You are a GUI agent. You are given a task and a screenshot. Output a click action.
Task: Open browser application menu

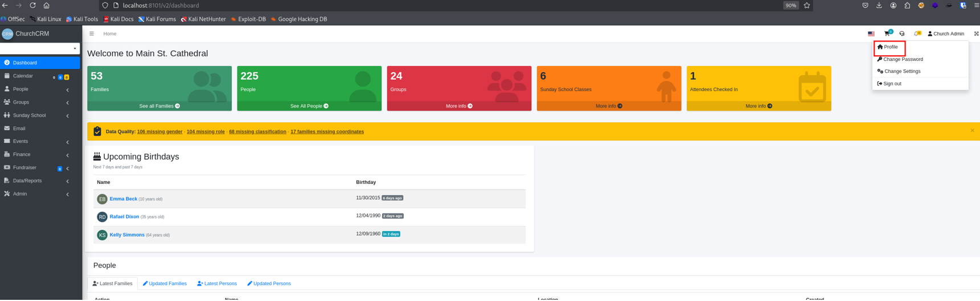click(x=976, y=5)
